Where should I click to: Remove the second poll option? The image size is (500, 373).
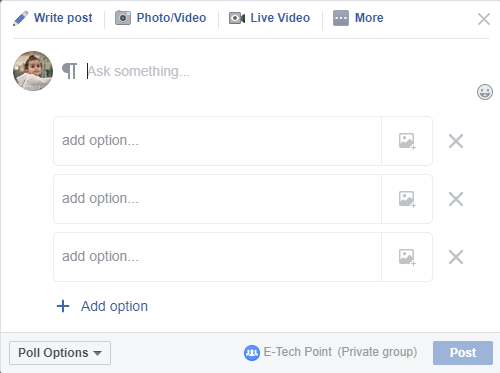pos(456,199)
